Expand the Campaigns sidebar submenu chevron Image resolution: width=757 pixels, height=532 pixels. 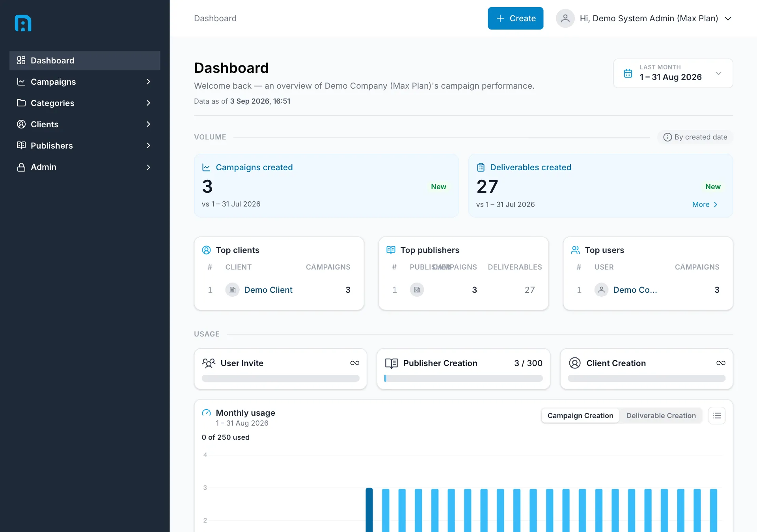(x=148, y=82)
